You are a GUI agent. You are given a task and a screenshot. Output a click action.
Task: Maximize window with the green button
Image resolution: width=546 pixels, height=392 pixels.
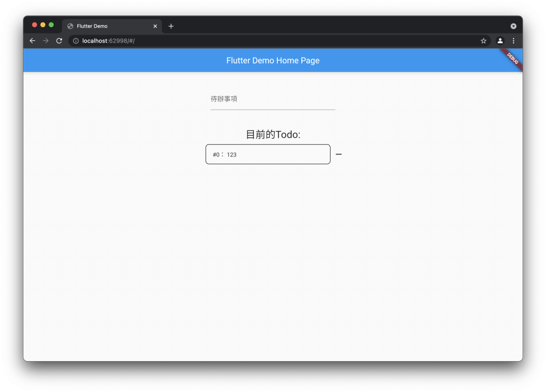tap(51, 24)
